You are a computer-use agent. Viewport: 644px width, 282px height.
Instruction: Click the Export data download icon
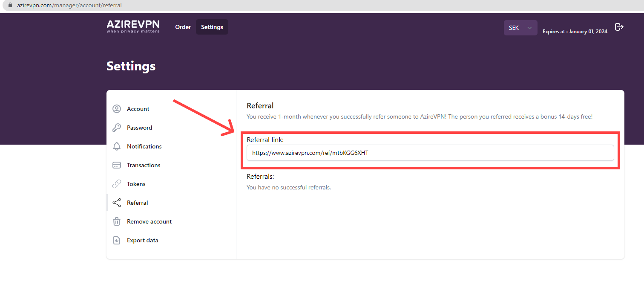point(117,240)
